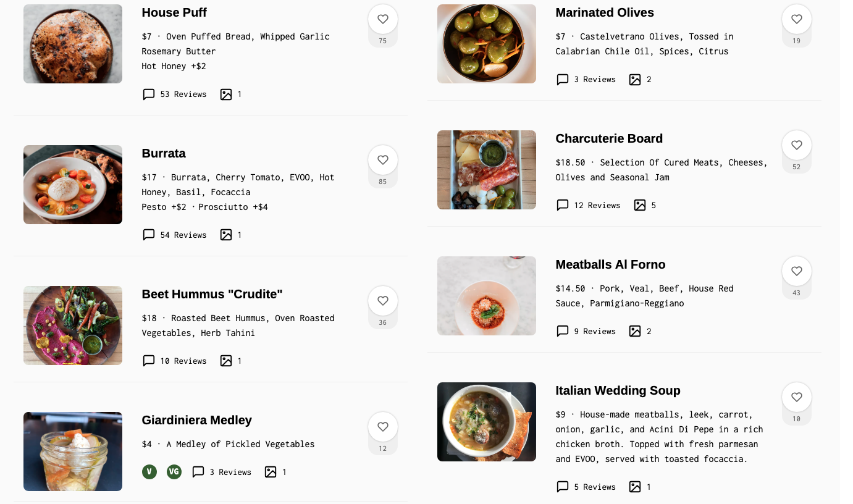853x504 pixels.
Task: View photos icon for Burrata
Action: [x=226, y=235]
